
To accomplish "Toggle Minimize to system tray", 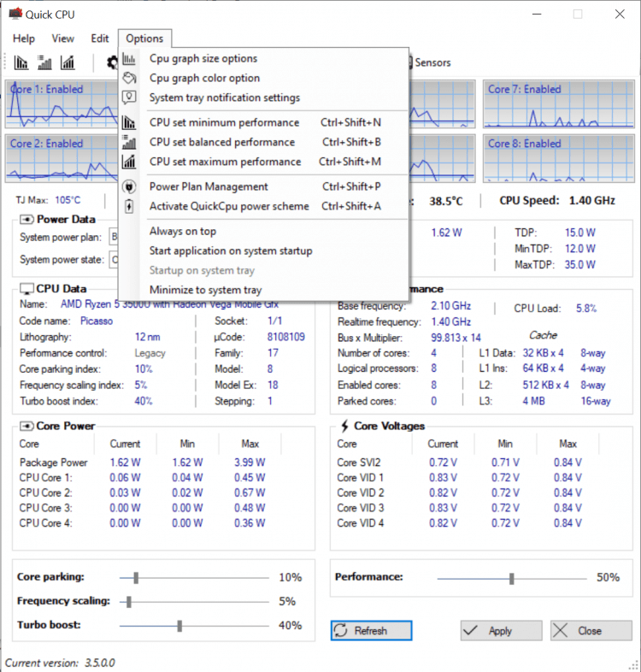I will 205,291.
